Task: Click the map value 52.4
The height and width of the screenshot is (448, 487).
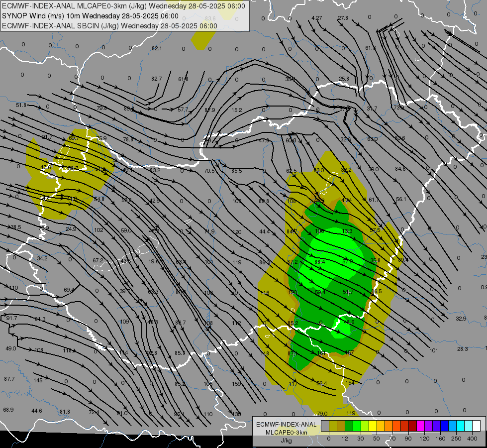Action: 321,383
